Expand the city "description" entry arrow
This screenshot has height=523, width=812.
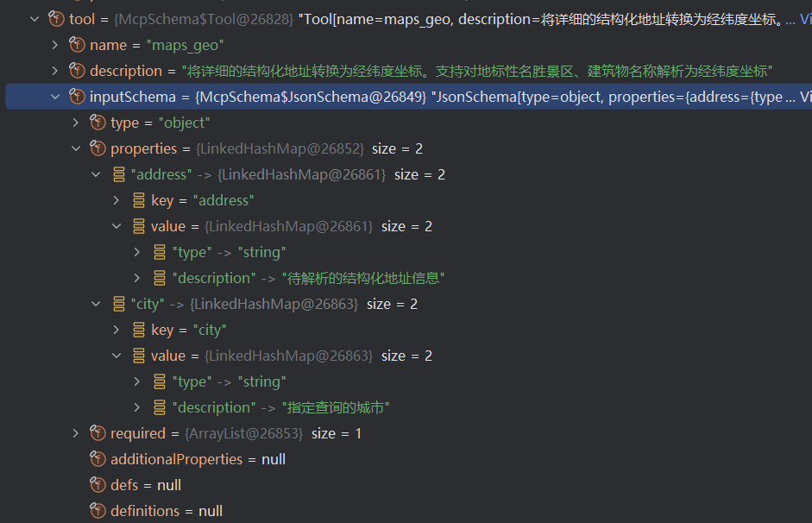136,407
